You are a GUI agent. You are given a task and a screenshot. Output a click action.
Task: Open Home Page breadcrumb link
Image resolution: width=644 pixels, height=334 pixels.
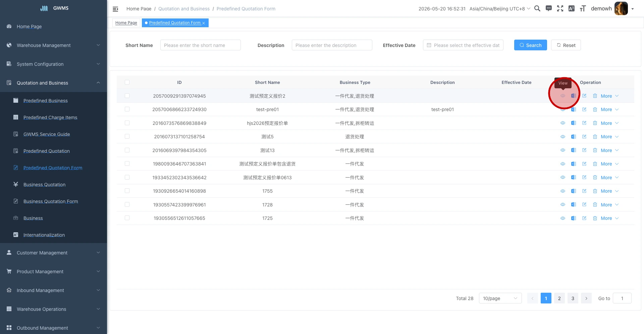[x=139, y=9]
